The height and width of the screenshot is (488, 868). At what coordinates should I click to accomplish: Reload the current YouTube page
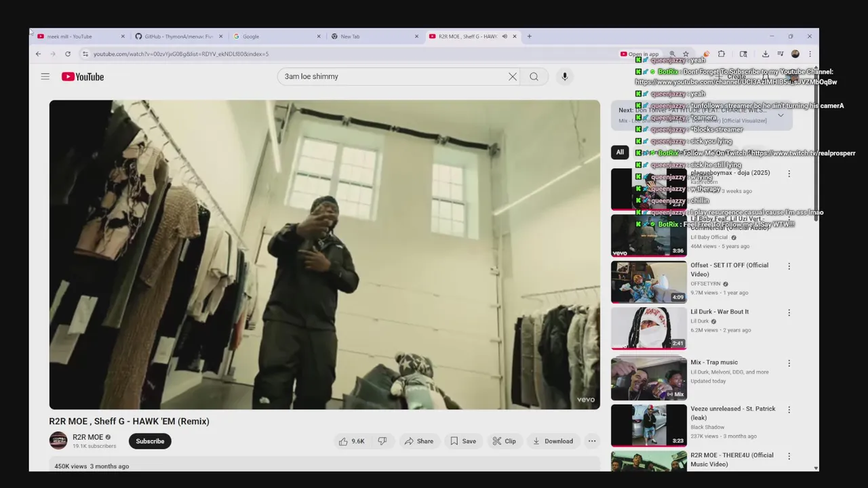coord(68,54)
